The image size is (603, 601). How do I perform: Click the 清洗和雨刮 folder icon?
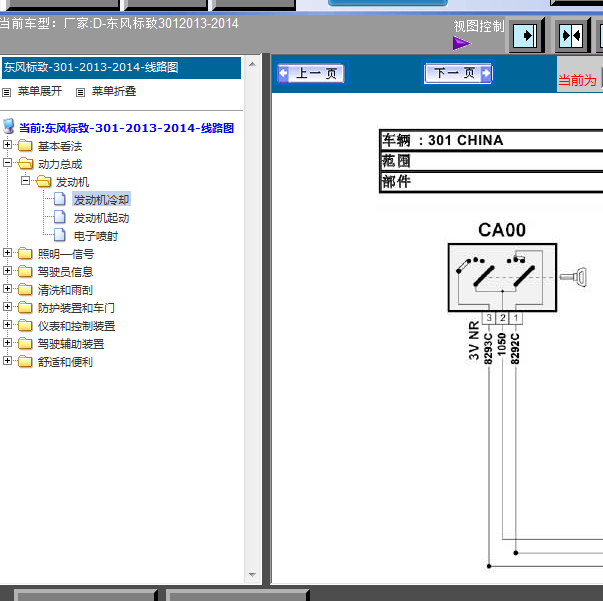(25, 289)
